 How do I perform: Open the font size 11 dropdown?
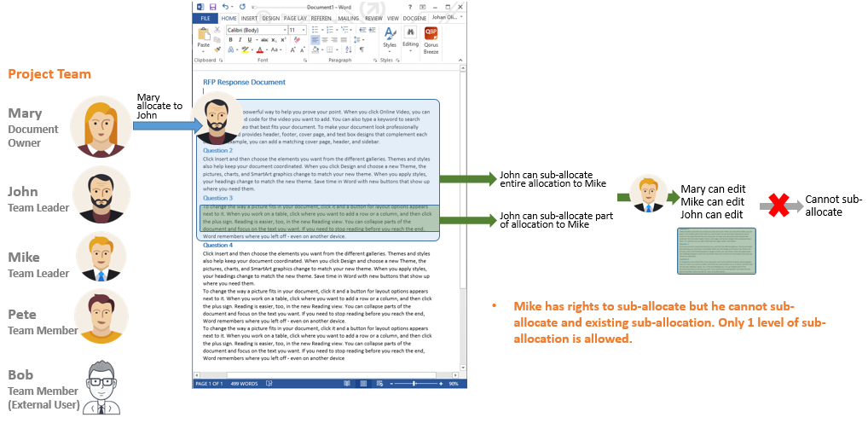tap(304, 30)
